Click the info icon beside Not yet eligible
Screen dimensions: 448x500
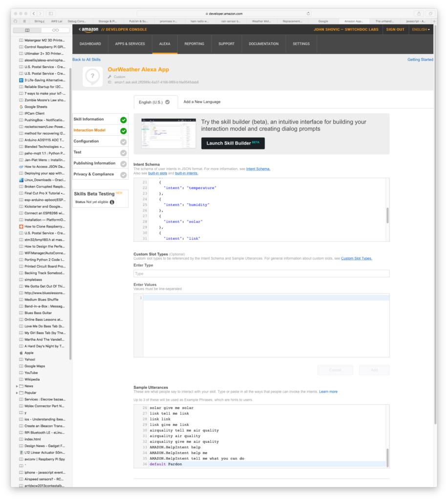112,202
